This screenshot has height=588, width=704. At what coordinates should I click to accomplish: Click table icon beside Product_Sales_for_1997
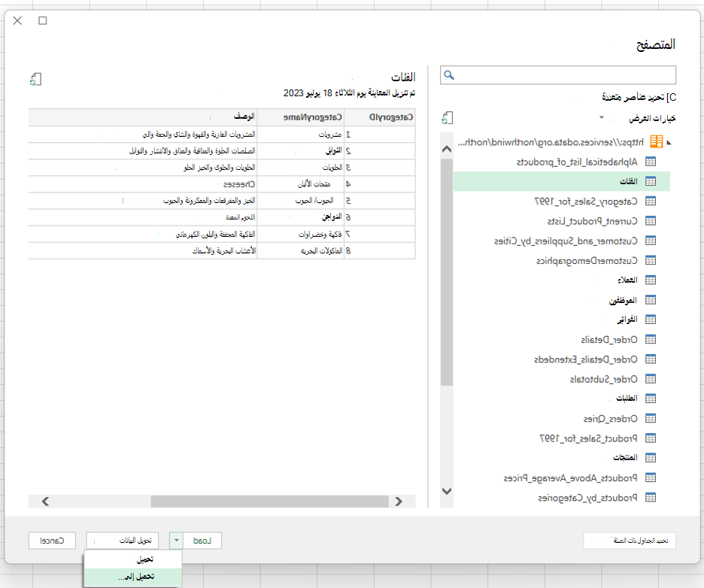coord(651,438)
